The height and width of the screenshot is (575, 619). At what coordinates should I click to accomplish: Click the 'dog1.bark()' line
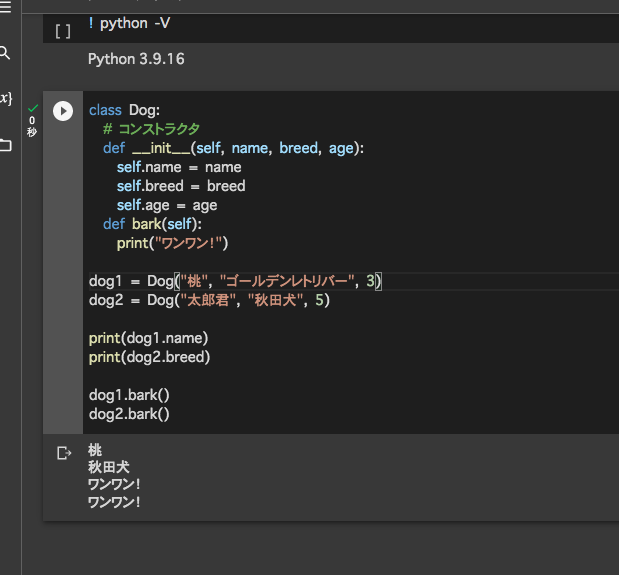[x=129, y=395]
